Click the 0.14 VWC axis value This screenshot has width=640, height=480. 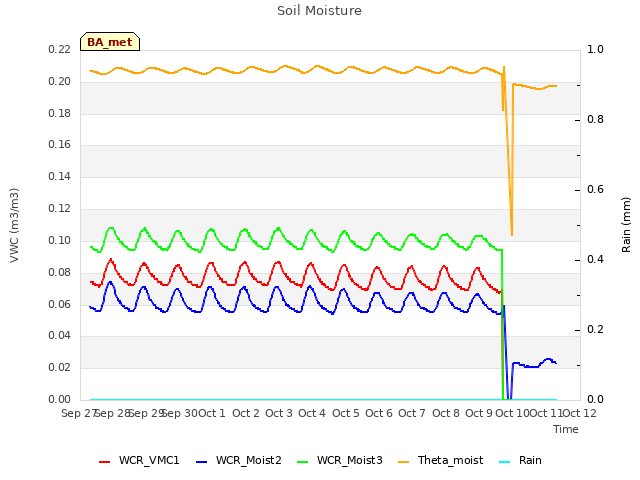[x=60, y=177]
